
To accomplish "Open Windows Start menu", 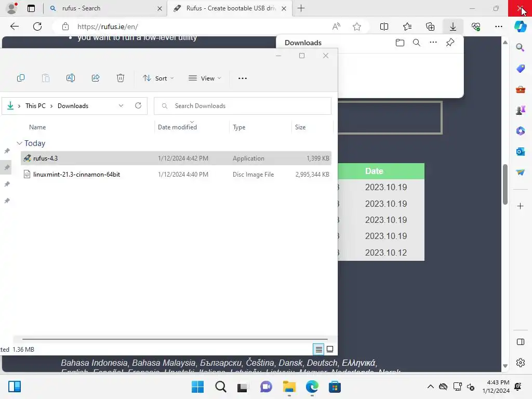I will (197, 387).
